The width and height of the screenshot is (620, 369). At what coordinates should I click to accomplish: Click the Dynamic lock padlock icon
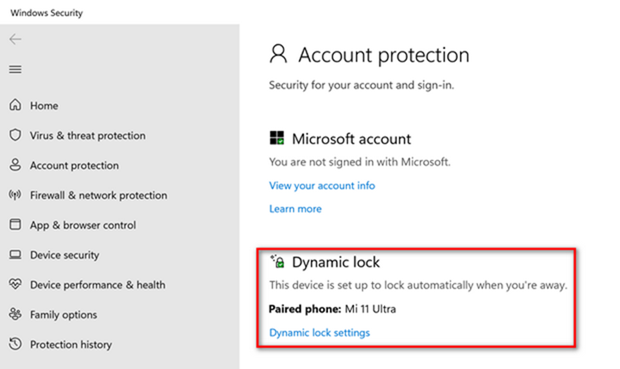pos(277,261)
